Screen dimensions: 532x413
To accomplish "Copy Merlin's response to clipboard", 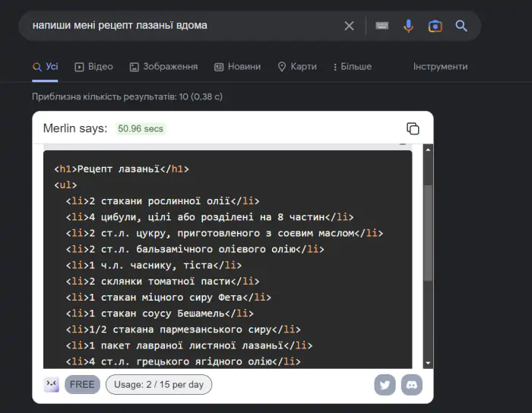I will point(413,128).
